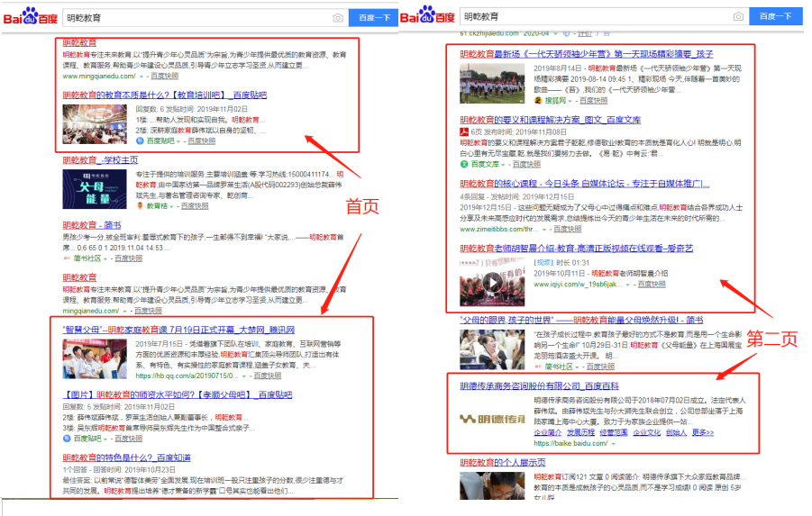This screenshot has width=812, height=516.
Task: Click the 百度快照 link beside 搜狐网
Action: pos(594,100)
